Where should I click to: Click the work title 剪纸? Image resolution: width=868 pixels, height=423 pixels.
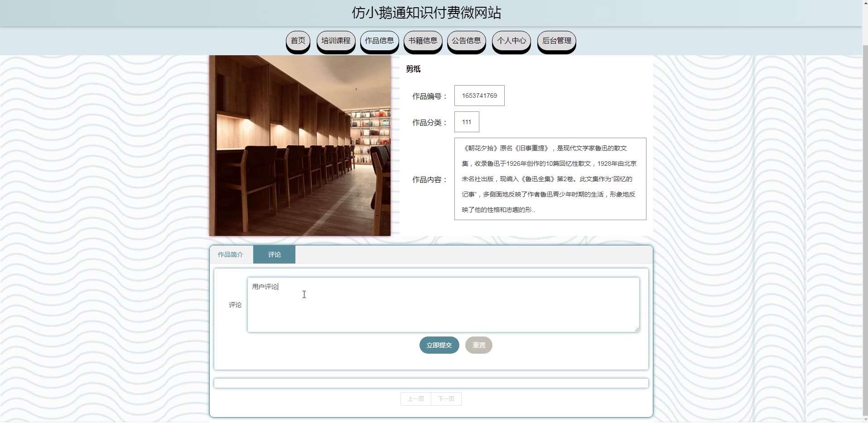[x=413, y=69]
